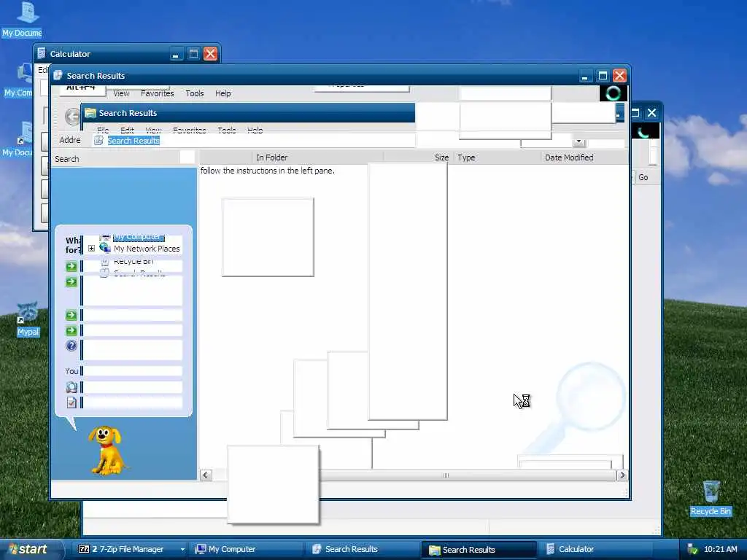Sort by the Date Modified column header
Viewport: 747px width, 560px height.
pyautogui.click(x=584, y=157)
